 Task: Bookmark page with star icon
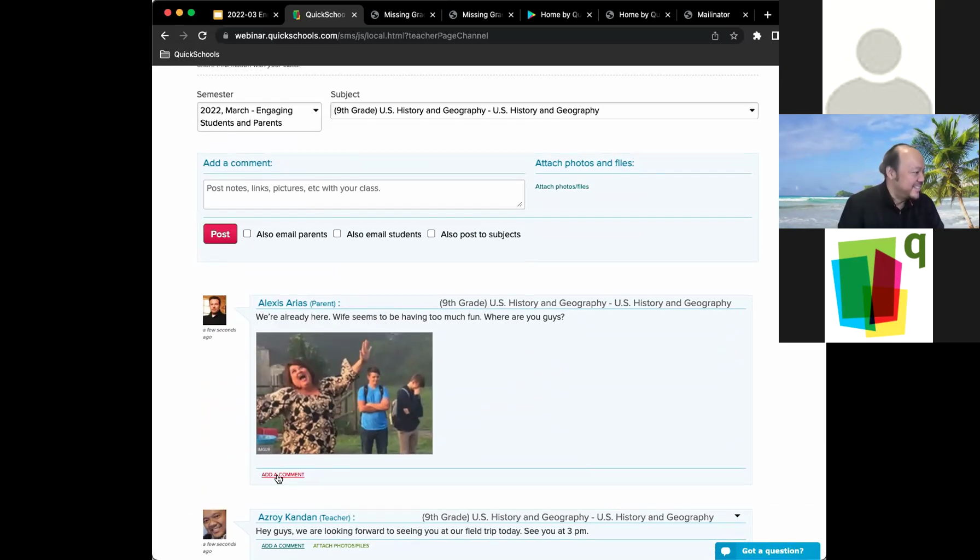coord(734,36)
